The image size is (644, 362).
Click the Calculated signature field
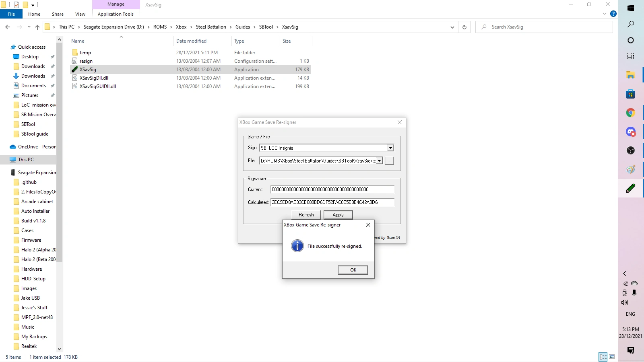[x=332, y=202]
